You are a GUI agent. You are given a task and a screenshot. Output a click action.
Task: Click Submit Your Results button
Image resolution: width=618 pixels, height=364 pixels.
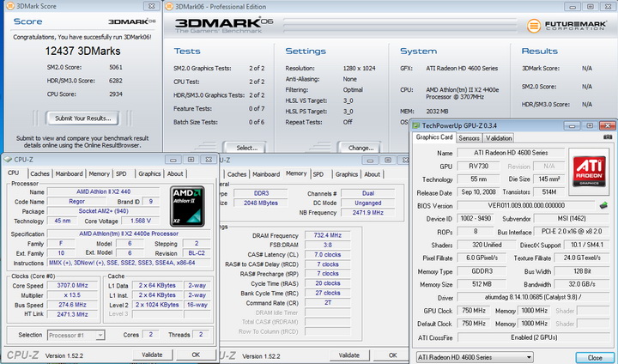point(82,118)
